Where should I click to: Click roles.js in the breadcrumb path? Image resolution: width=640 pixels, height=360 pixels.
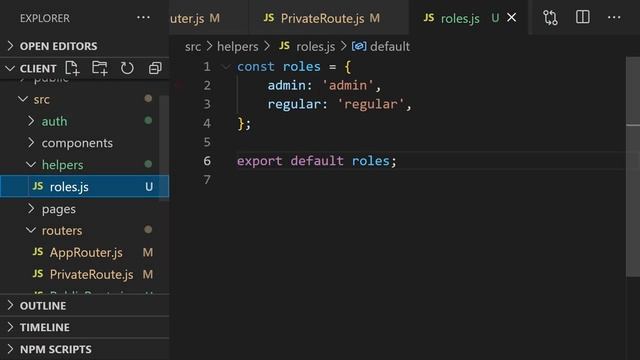[x=316, y=47]
